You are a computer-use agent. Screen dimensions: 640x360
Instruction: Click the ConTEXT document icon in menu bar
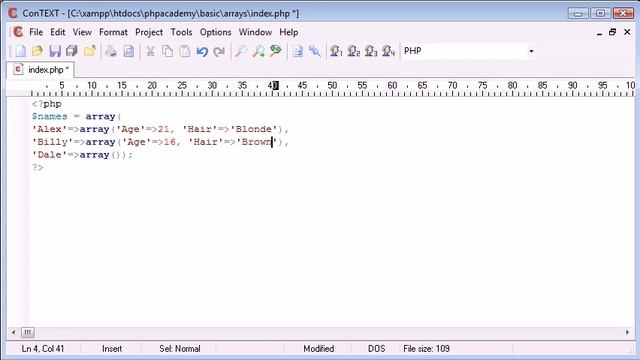(x=18, y=32)
